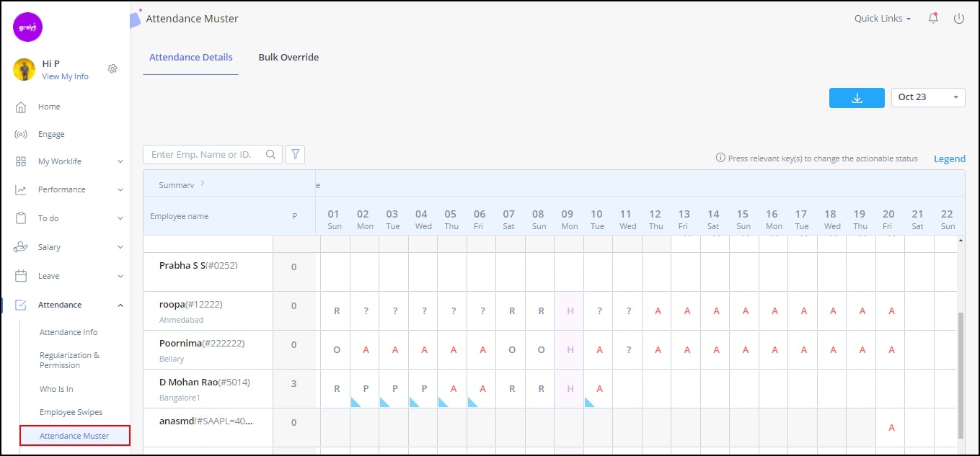Expand the Summary column chevron

click(x=203, y=184)
